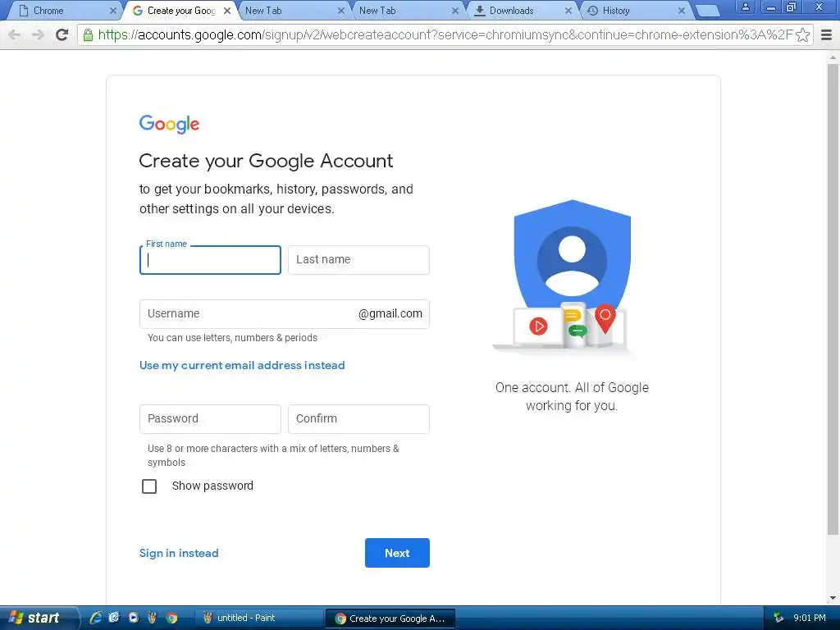Click the Last name field

point(358,260)
